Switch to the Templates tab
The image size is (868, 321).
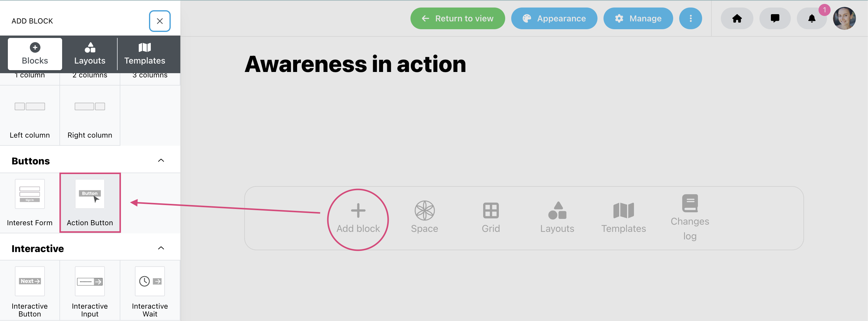144,54
